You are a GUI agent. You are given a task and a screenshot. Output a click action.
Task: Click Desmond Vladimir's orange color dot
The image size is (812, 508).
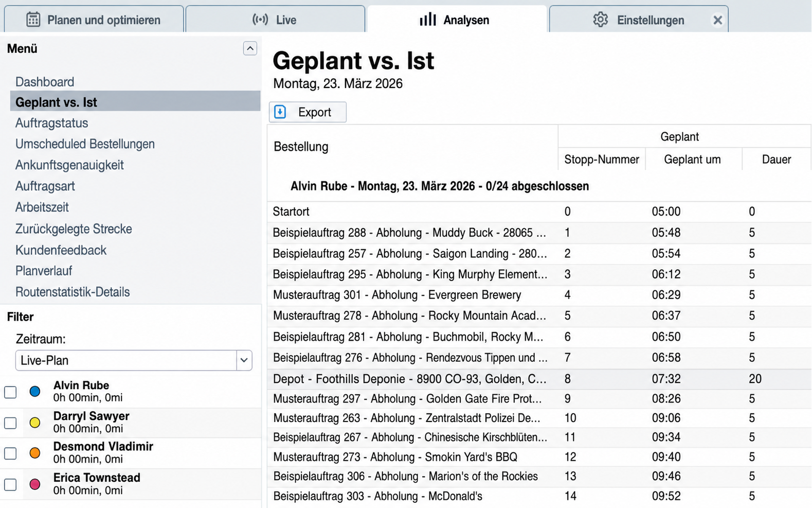35,453
